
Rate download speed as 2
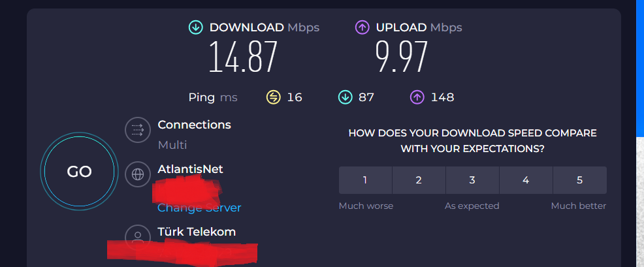tap(419, 180)
